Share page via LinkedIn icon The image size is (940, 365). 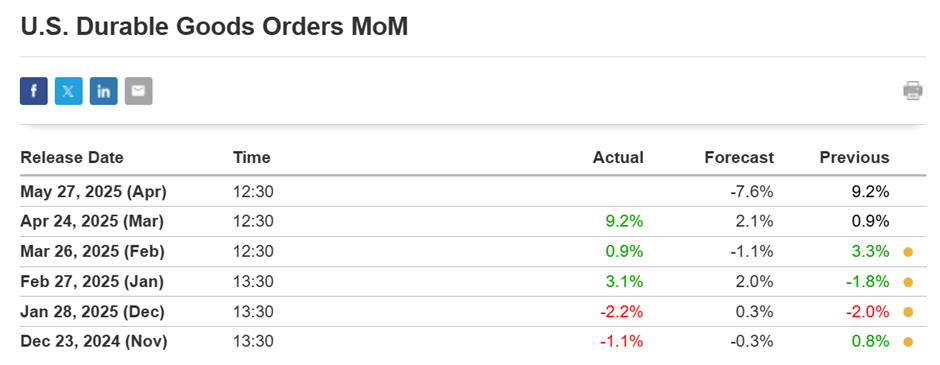tap(104, 91)
